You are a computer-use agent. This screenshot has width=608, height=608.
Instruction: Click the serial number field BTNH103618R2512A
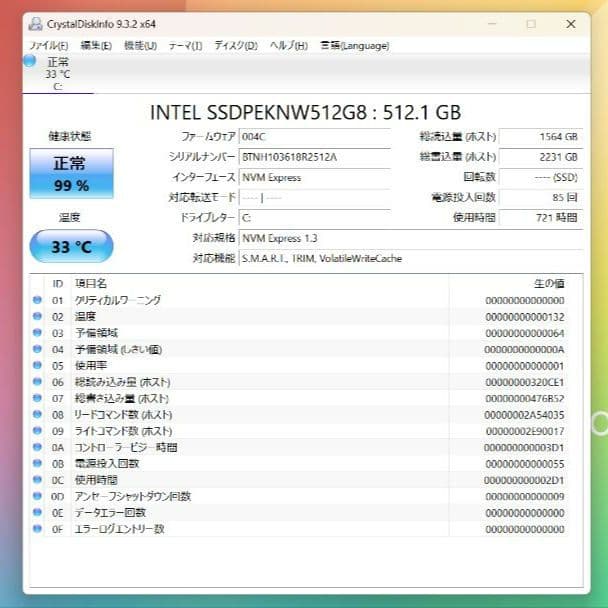click(314, 157)
